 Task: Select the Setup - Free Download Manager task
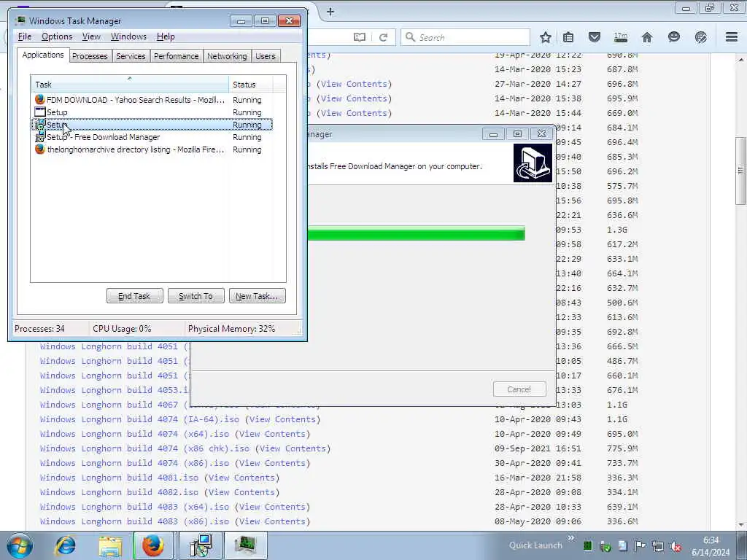(152, 137)
